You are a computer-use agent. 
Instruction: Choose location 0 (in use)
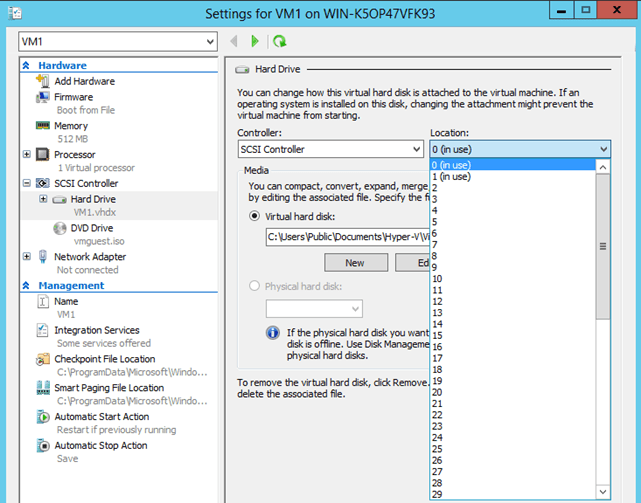[513, 165]
